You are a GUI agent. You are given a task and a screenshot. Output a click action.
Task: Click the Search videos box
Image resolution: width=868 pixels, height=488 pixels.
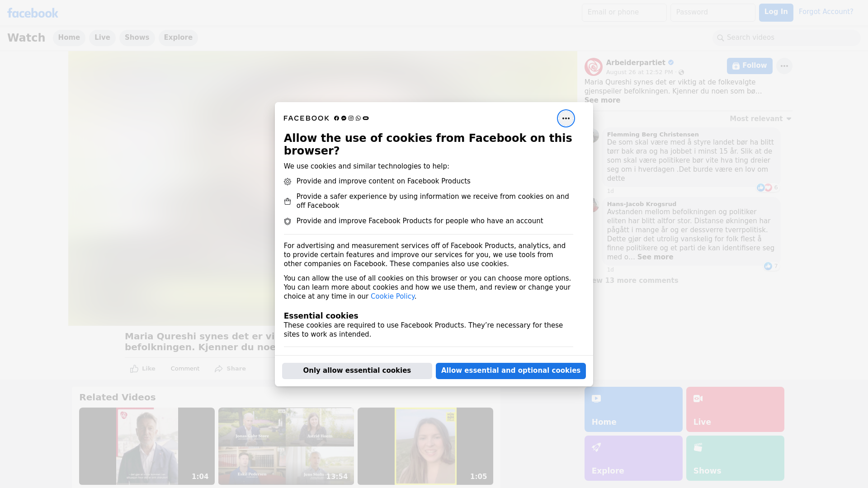[x=787, y=38]
